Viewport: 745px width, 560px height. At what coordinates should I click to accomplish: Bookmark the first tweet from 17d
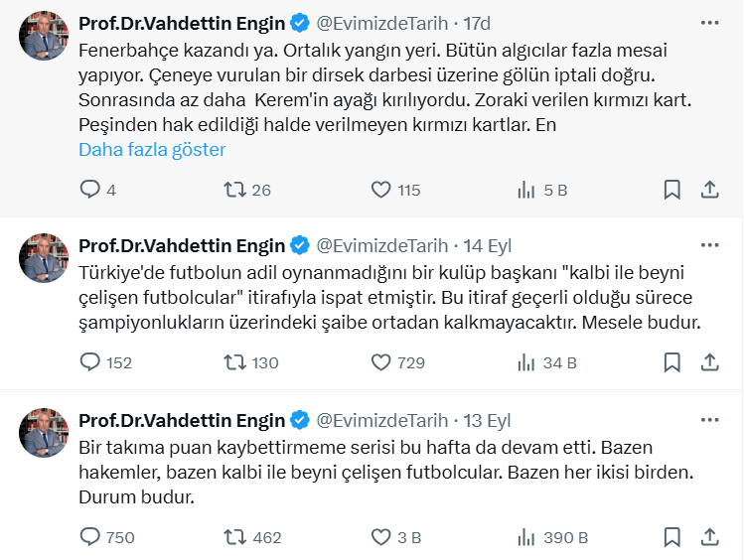coord(672,190)
